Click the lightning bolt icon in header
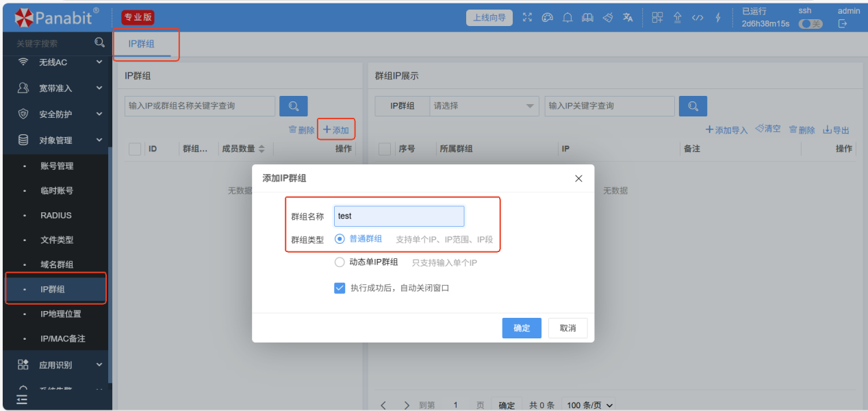The image size is (868, 411). pyautogui.click(x=718, y=18)
